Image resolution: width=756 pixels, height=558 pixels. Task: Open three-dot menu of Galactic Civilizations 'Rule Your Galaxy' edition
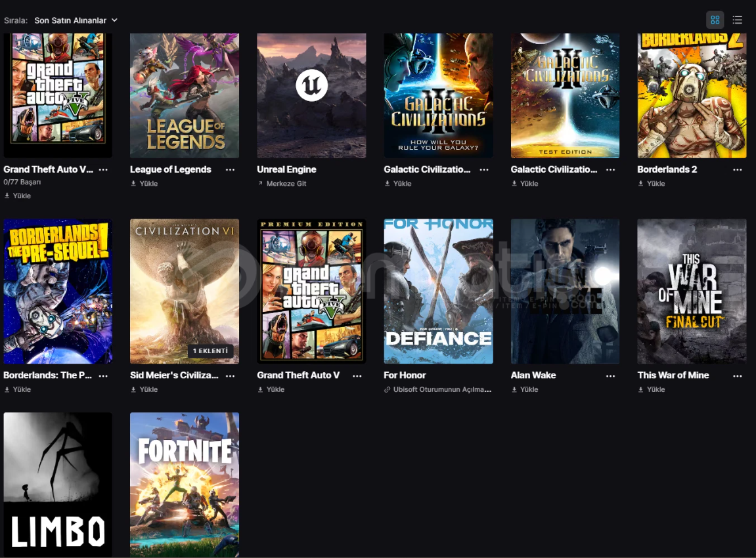(x=484, y=169)
